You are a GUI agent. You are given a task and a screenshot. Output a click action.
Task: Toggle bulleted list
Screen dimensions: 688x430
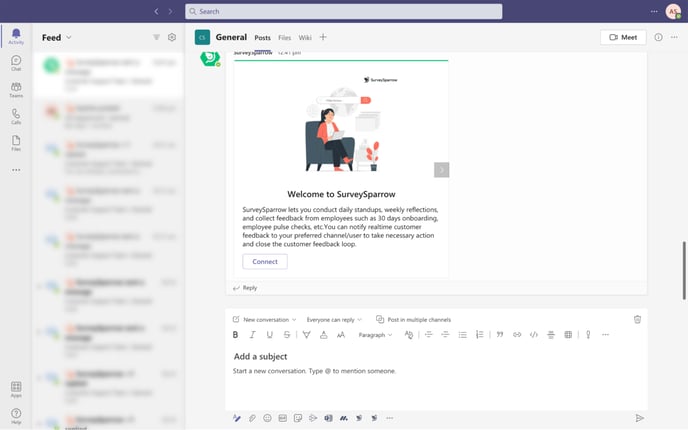tap(462, 335)
